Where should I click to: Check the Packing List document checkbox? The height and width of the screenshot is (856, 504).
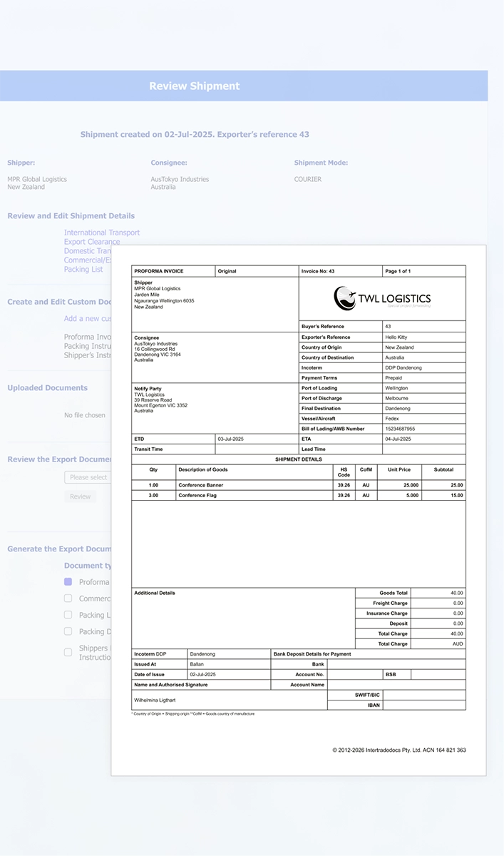68,615
